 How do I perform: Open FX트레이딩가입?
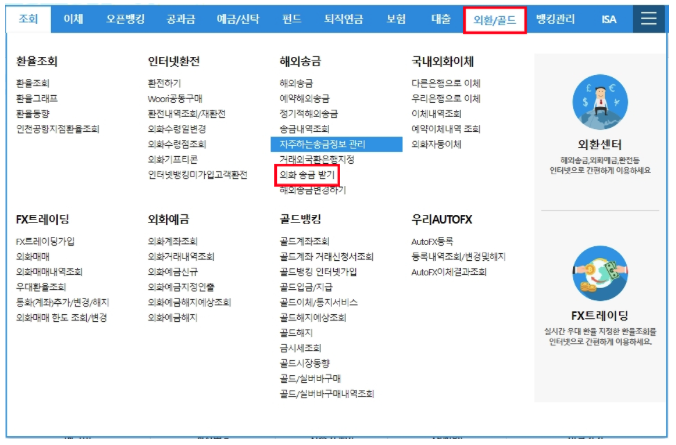coord(45,241)
